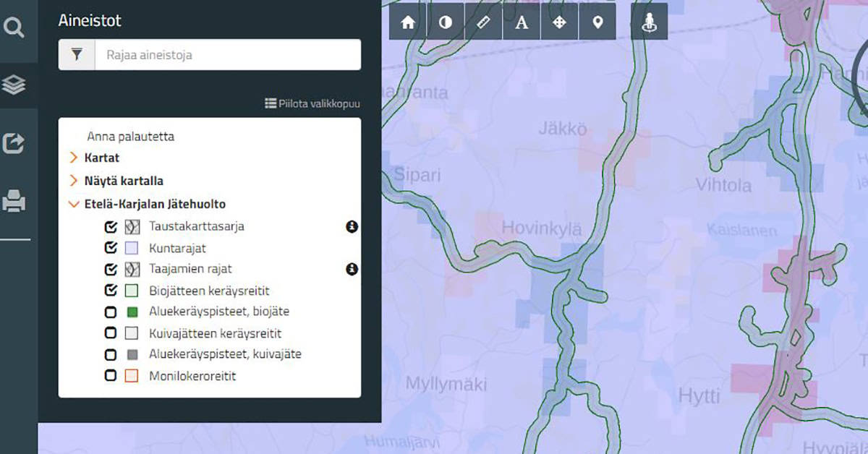Toggle the contrast half-circle tool

[x=446, y=22]
